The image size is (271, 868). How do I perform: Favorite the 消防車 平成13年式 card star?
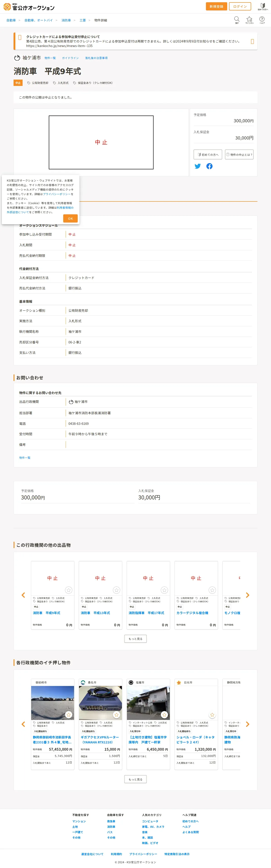click(117, 590)
